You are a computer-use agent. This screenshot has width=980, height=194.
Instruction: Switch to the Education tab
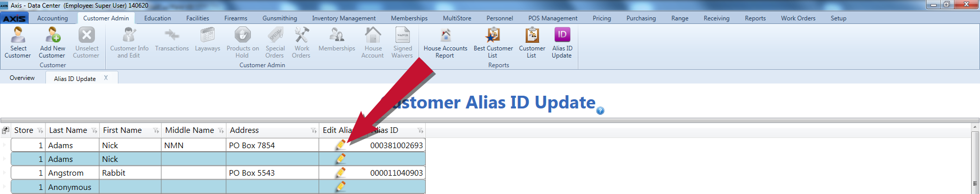158,18
